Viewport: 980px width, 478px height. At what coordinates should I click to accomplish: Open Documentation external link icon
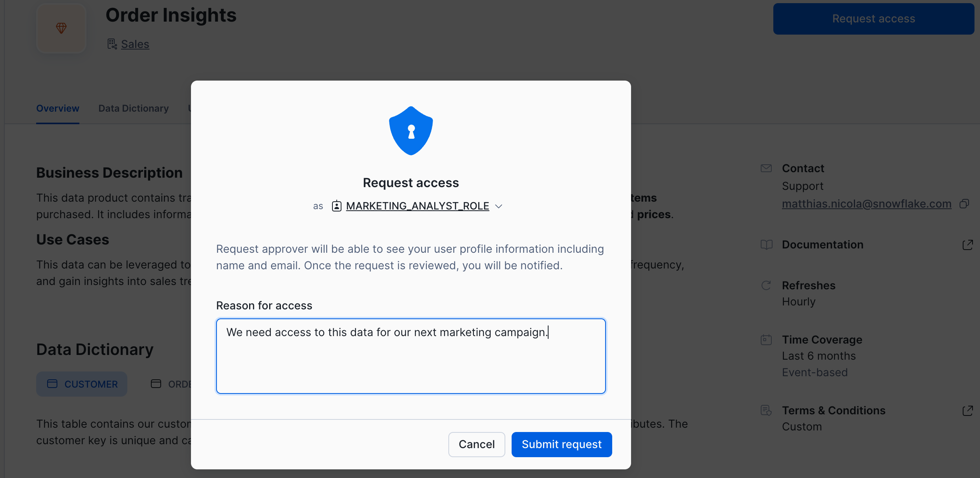[x=967, y=245]
